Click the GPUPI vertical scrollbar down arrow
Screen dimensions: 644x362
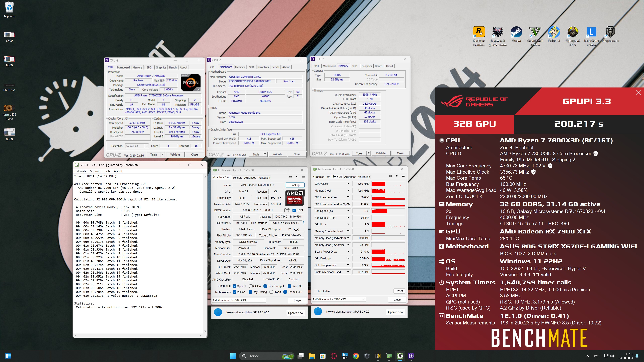coord(205,331)
